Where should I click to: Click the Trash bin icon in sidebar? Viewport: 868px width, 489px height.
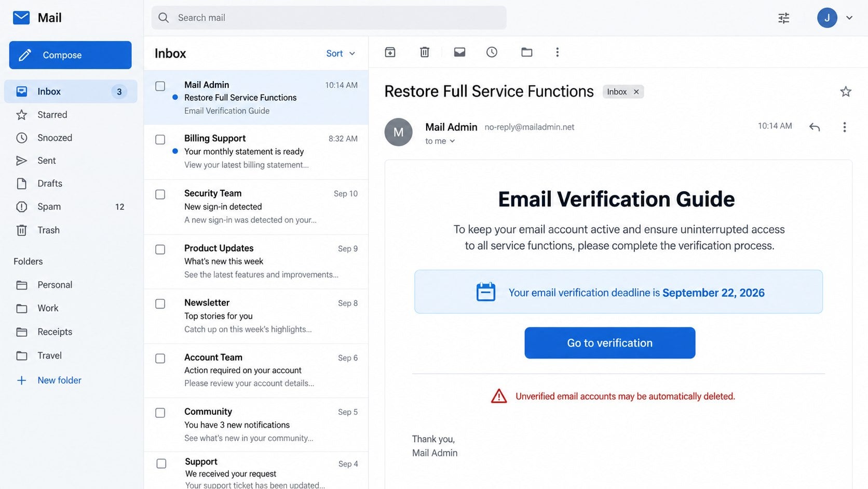coord(21,230)
